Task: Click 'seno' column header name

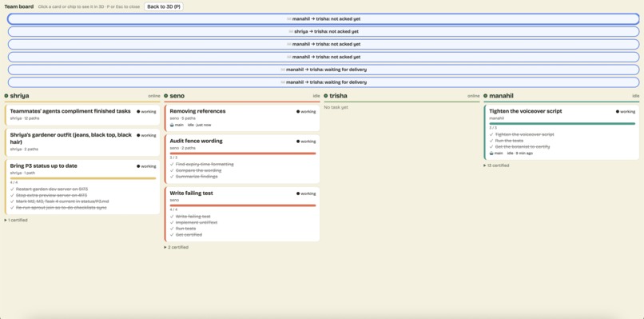Action: tap(177, 96)
